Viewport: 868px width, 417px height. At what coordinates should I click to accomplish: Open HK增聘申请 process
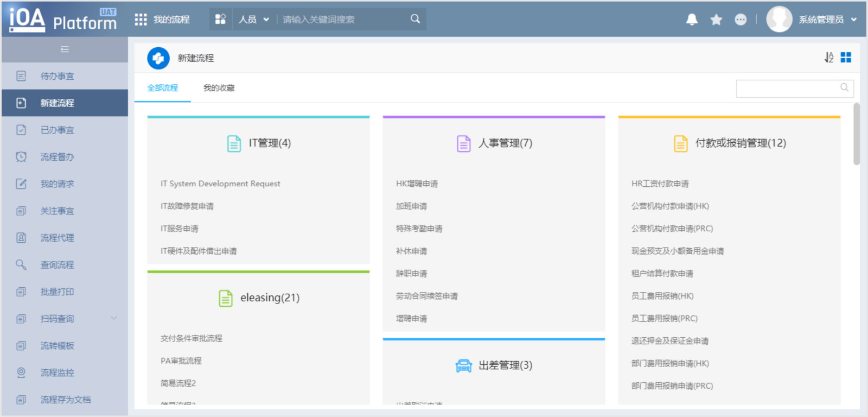click(x=417, y=184)
